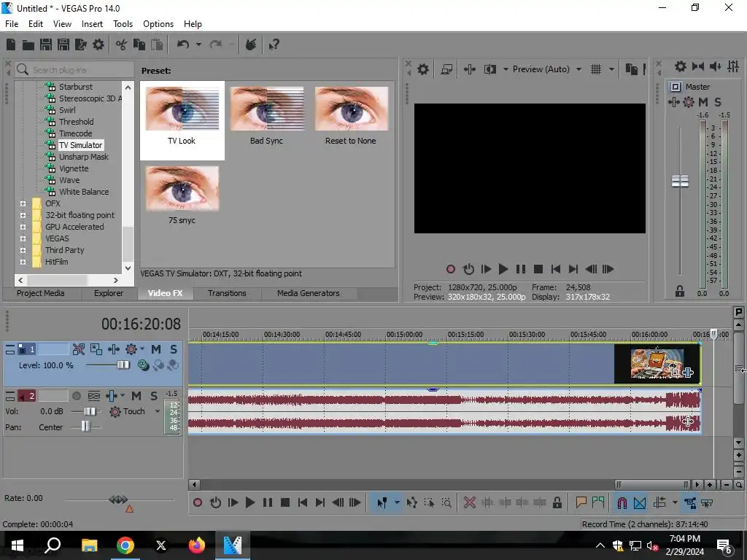Copy with the toolbar copy icon
The height and width of the screenshot is (560, 747).
click(x=139, y=44)
